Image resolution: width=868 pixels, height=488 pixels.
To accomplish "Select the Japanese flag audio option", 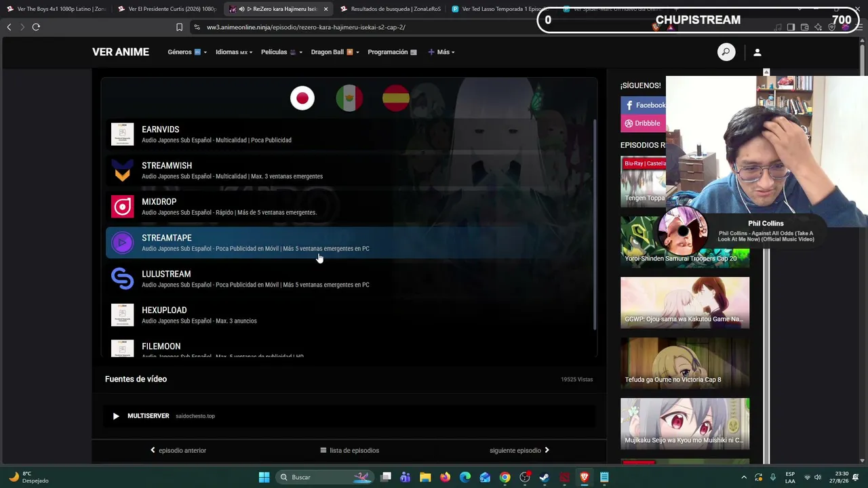I will [x=302, y=98].
